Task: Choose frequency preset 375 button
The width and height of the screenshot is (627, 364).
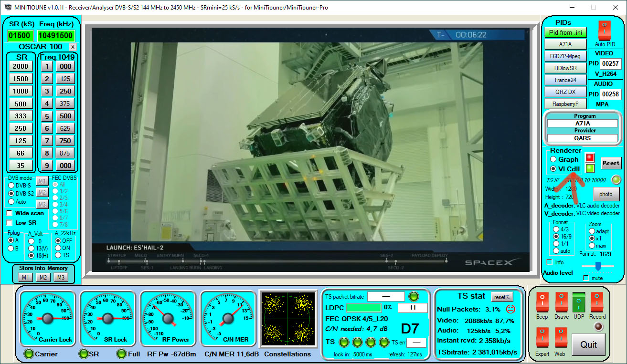Action: pyautogui.click(x=65, y=104)
